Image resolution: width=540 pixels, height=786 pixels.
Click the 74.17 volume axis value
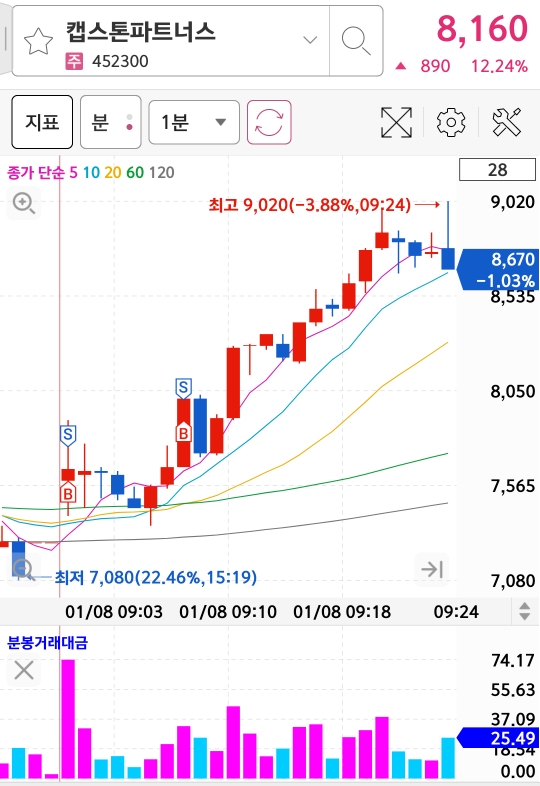512,661
